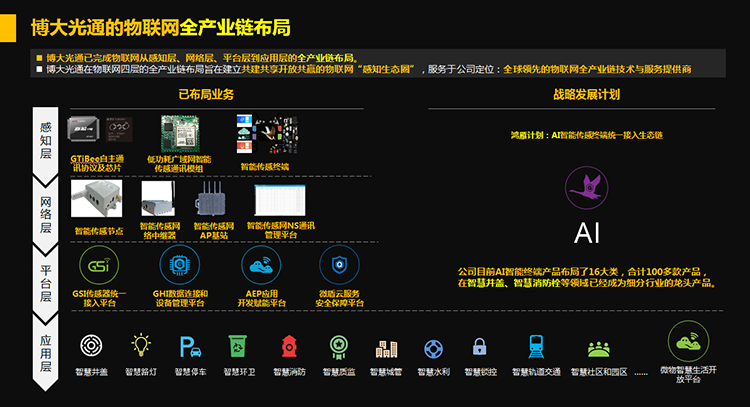Click the 智慧环卫 recycle bin icon

(x=238, y=346)
